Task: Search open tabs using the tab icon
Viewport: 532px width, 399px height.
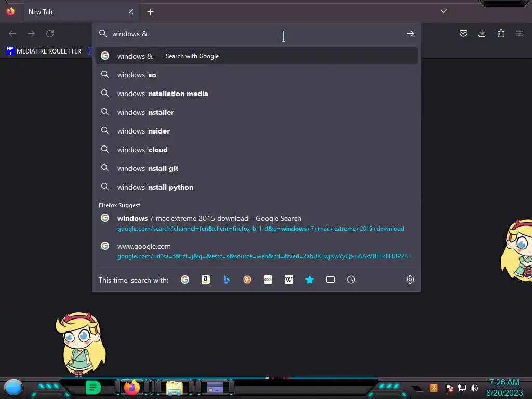Action: [x=330, y=280]
